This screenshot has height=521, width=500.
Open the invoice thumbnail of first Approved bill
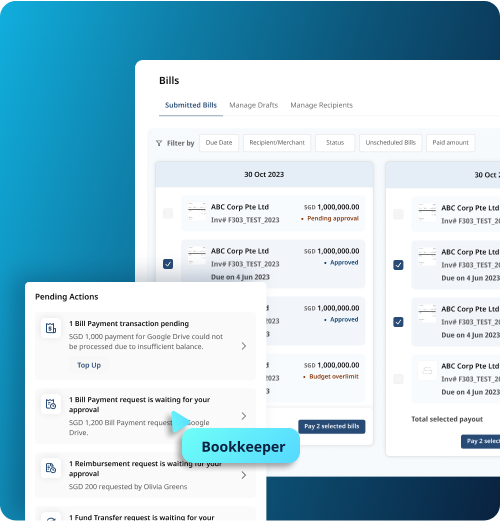click(x=197, y=255)
